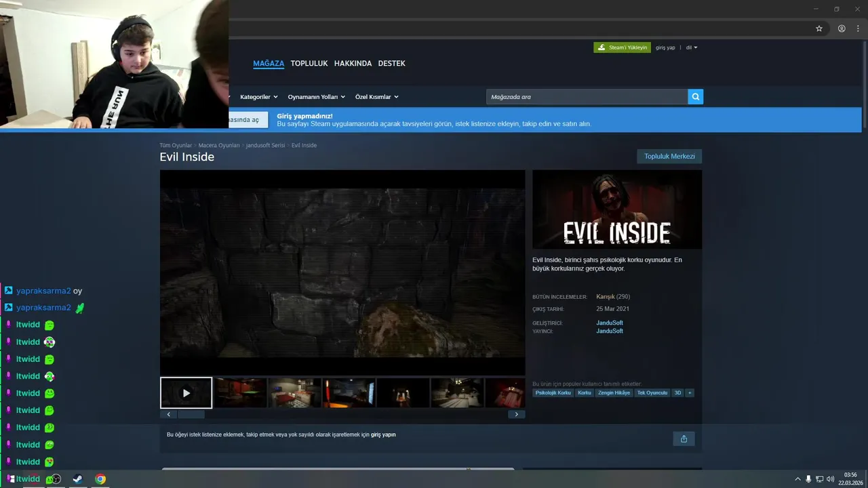The image size is (868, 488).
Task: Select the red room pool table thumbnail
Action: pyautogui.click(x=241, y=393)
